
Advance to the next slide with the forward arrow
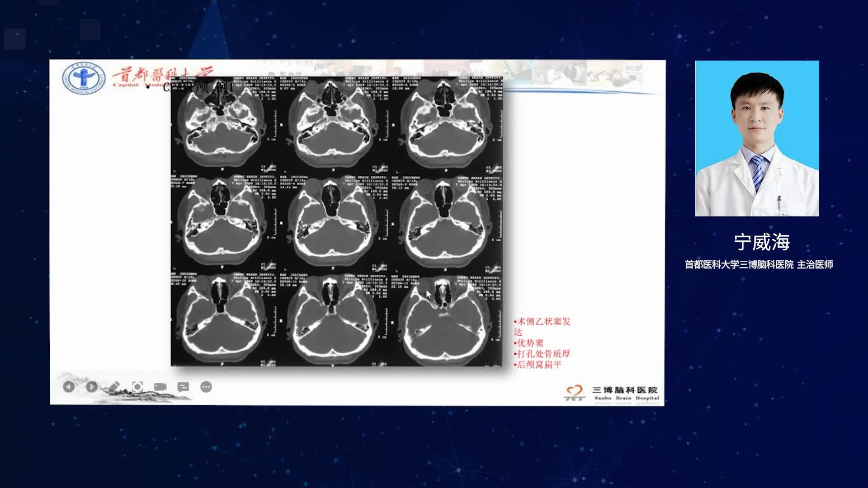coord(91,387)
